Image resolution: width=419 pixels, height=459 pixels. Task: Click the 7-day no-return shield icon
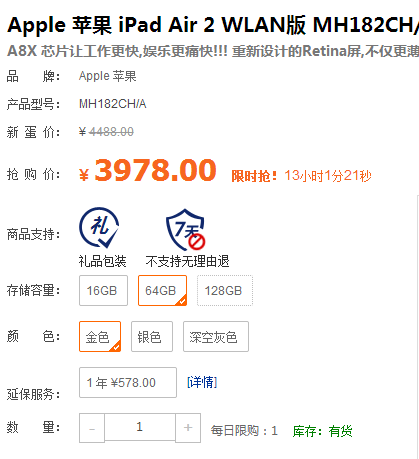(x=186, y=229)
